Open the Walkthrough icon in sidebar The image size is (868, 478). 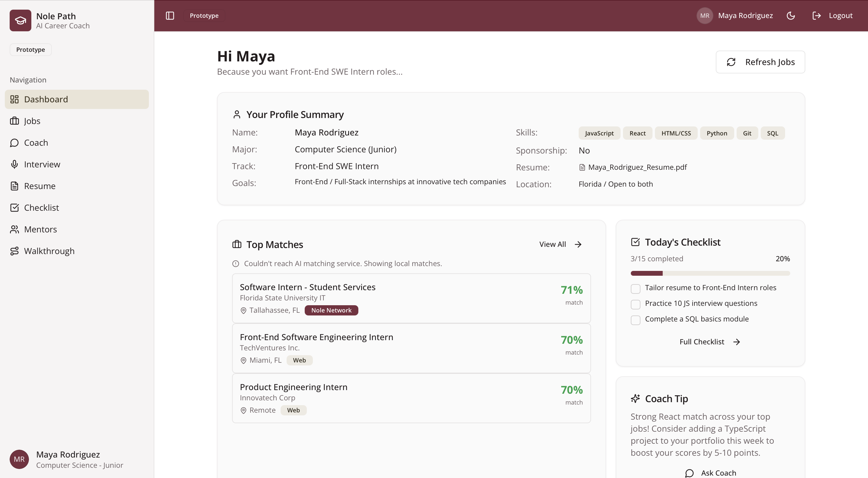click(x=14, y=251)
